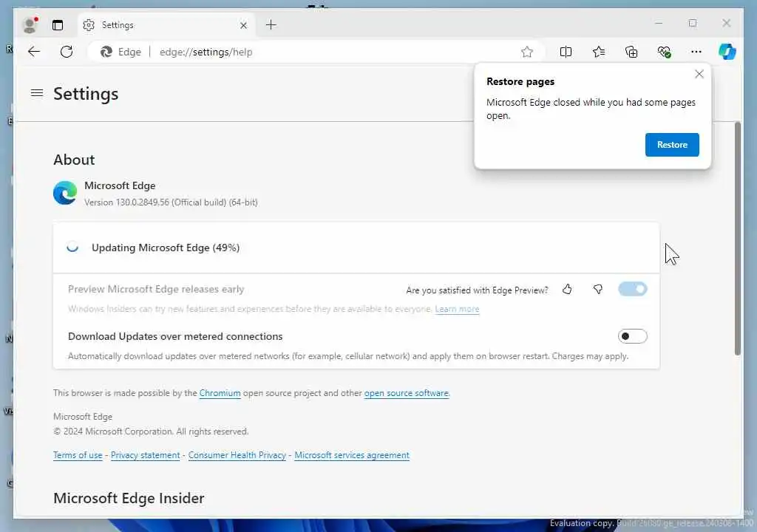Viewport: 757px width, 532px height.
Task: Add this page to favorites with the star
Action: (x=526, y=52)
